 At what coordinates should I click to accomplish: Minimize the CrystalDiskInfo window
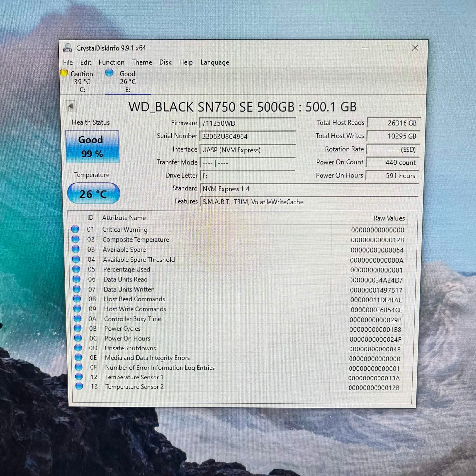(x=365, y=48)
